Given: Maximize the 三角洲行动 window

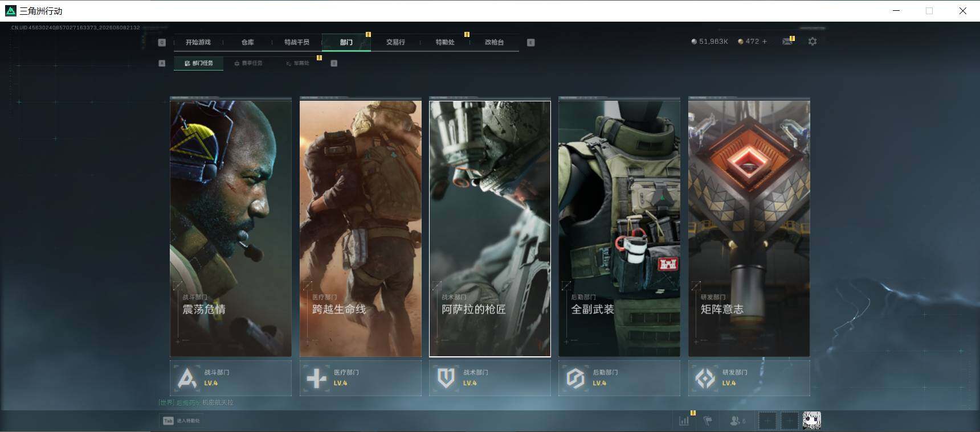Looking at the screenshot, I should click(x=929, y=11).
